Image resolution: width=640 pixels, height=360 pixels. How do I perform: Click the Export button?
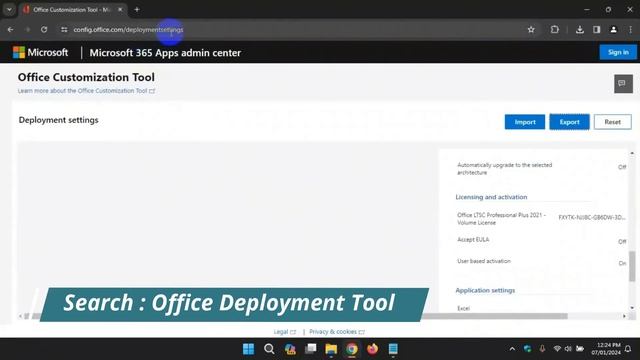pos(569,122)
